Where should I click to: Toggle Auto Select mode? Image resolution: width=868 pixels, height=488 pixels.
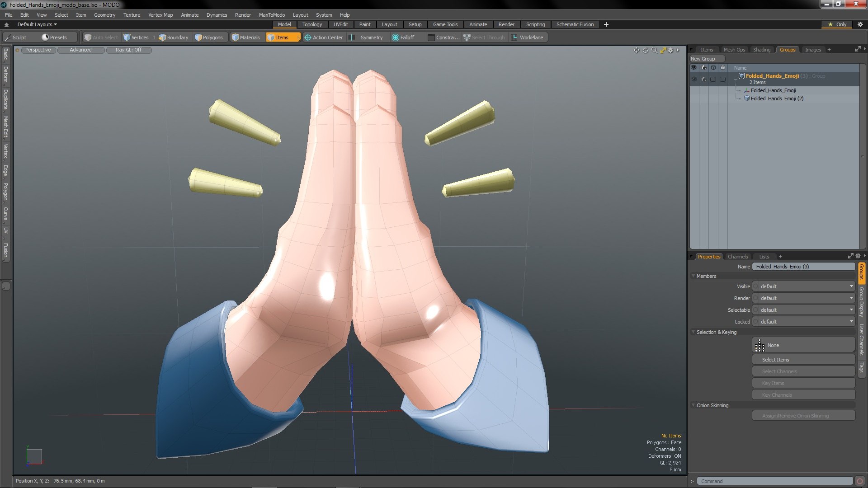point(101,38)
